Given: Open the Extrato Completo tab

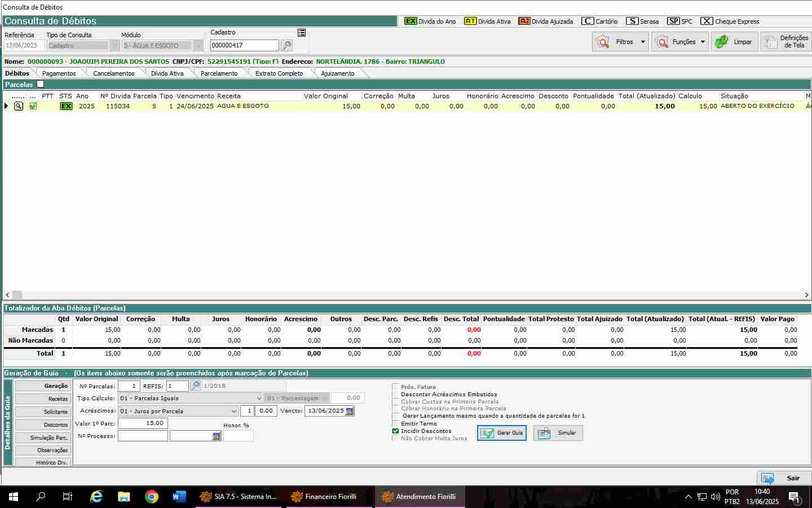Looking at the screenshot, I should point(279,73).
